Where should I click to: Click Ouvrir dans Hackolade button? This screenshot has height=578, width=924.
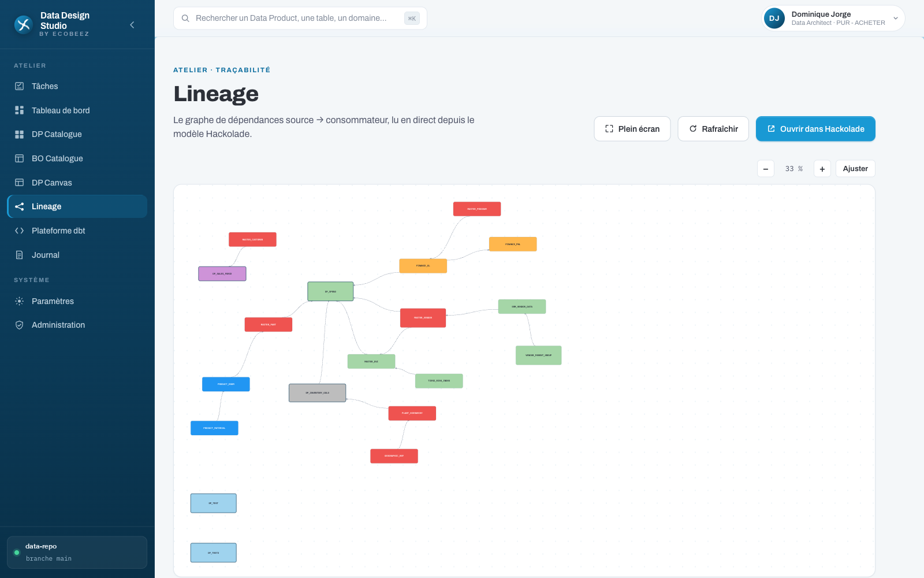[815, 129]
